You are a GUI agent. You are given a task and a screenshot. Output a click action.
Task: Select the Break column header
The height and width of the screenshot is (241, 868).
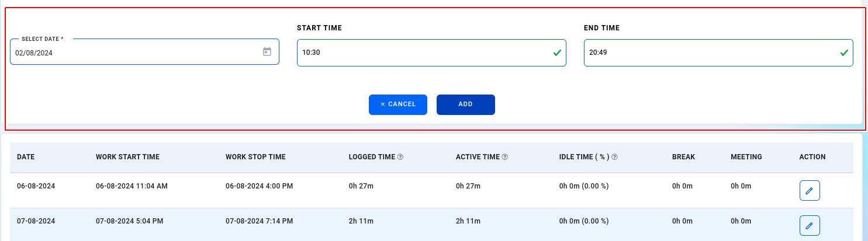click(x=683, y=157)
